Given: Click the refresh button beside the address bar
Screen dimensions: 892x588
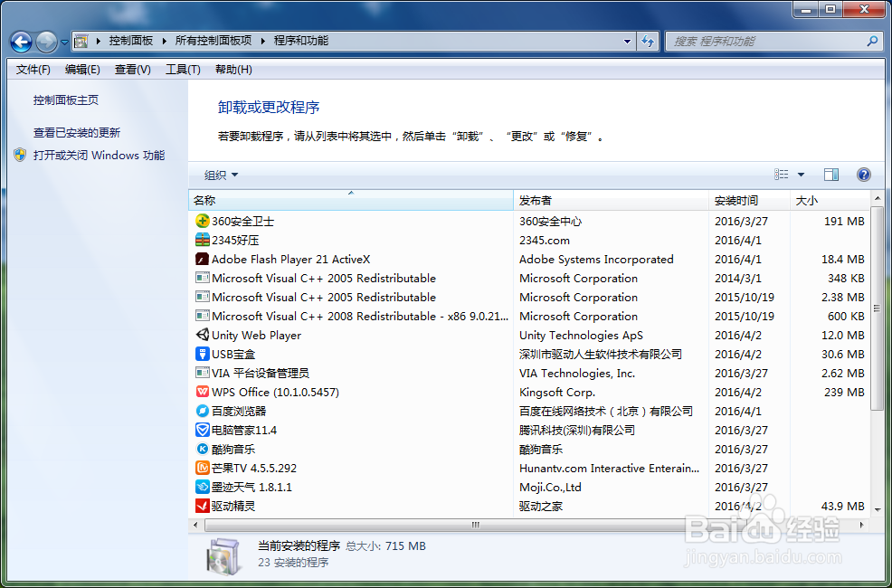Looking at the screenshot, I should coord(648,41).
